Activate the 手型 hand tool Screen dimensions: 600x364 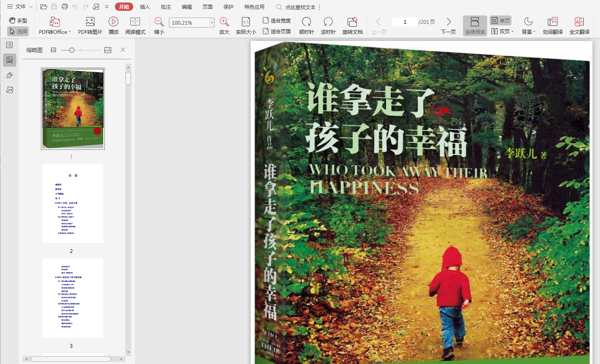18,20
